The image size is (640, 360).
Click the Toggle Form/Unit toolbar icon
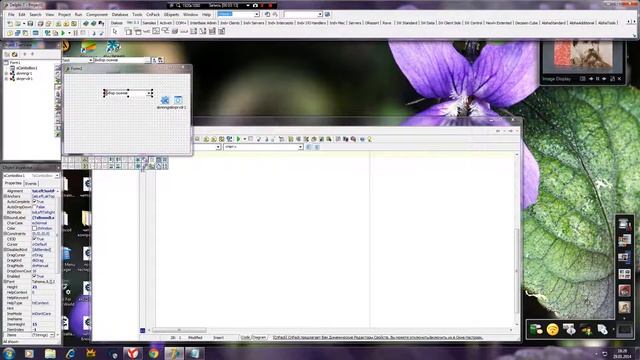(26, 33)
